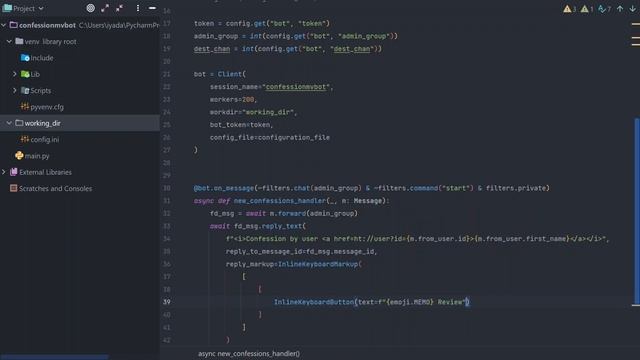Click the pyvenv.cfg file icon

(x=25, y=107)
